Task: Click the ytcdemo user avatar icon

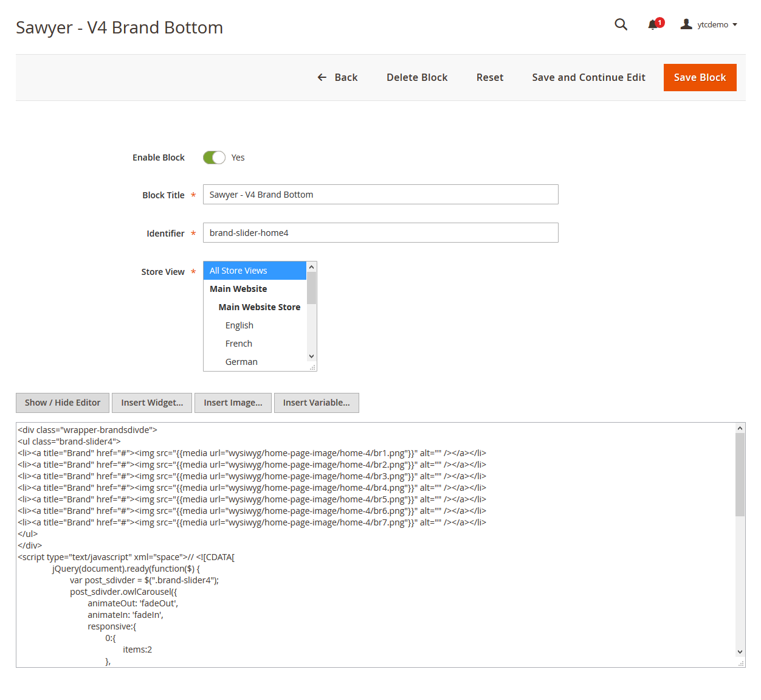Action: coord(686,24)
